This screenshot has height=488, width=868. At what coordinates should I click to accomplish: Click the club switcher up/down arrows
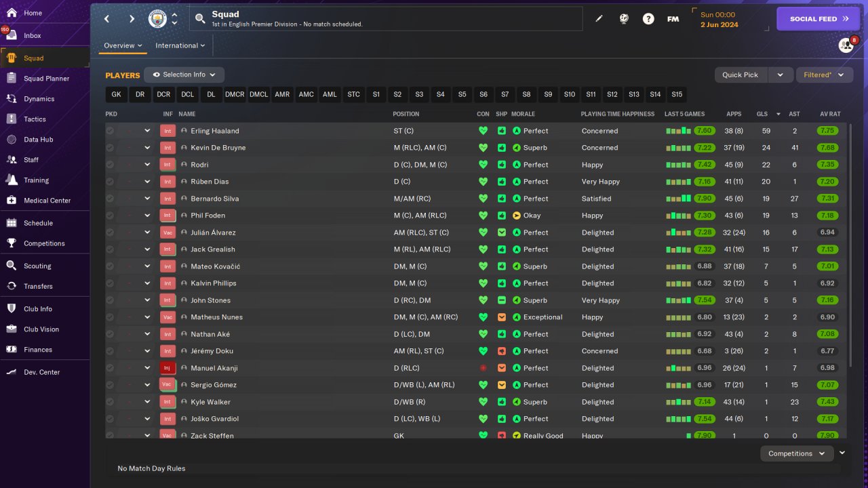[174, 19]
